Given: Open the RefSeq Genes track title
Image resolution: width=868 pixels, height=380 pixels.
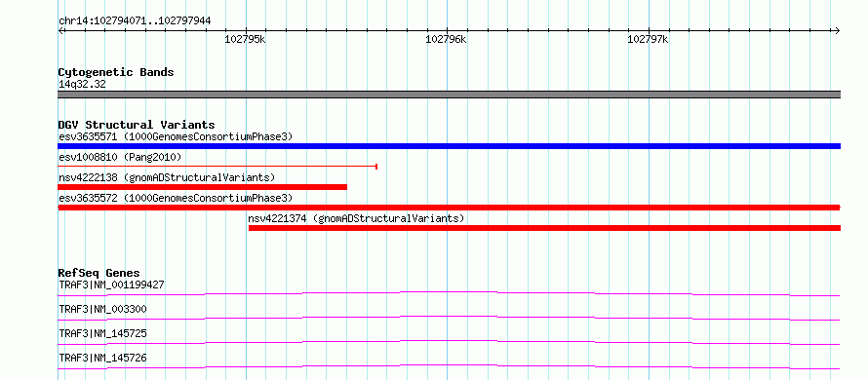Looking at the screenshot, I should point(99,273).
